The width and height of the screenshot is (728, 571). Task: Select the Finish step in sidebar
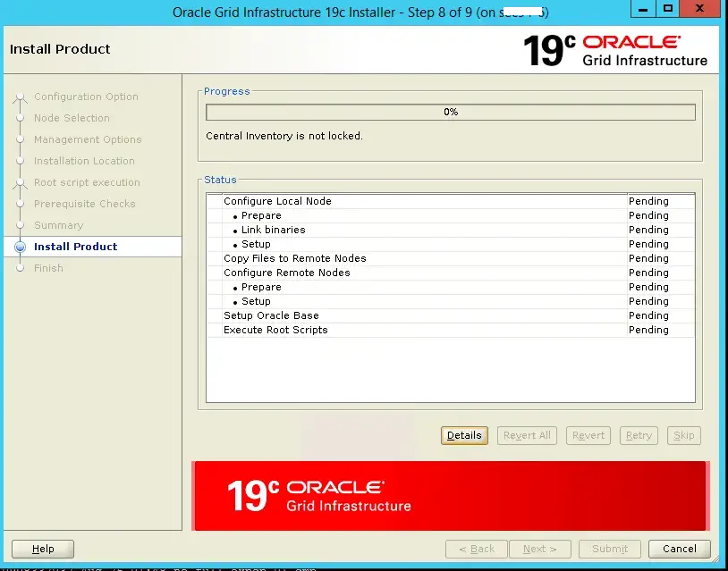(48, 268)
